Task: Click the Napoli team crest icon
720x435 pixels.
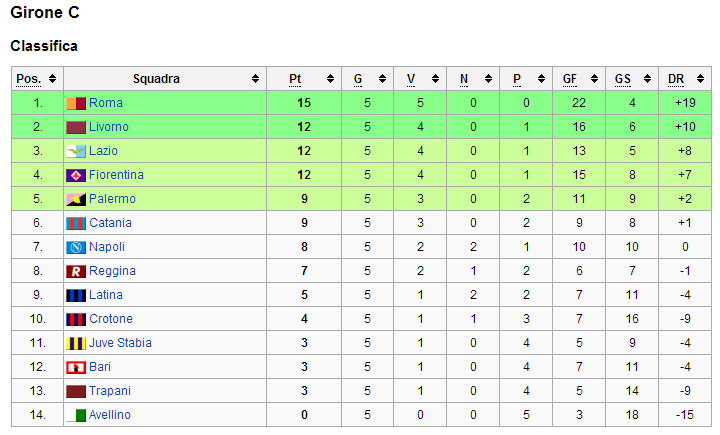Action: click(x=76, y=247)
